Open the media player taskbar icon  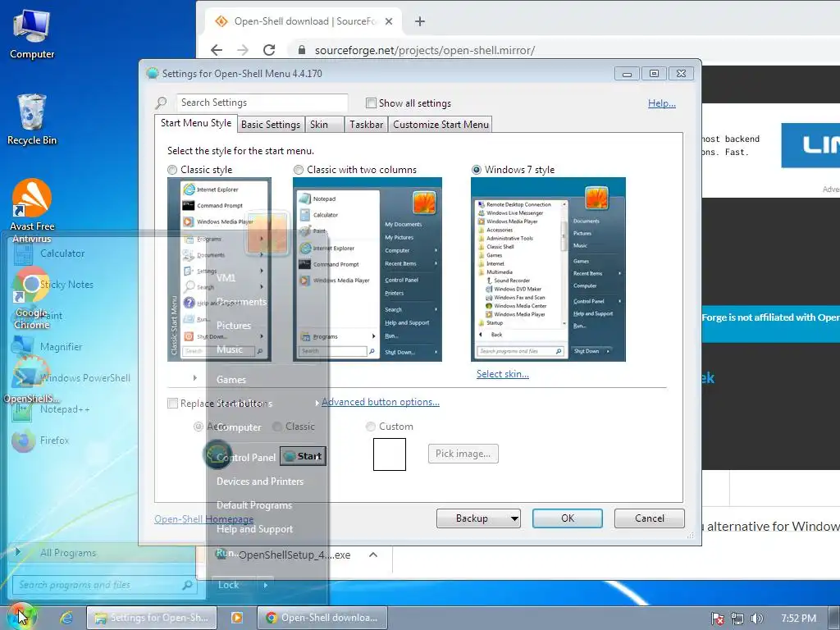point(236,618)
